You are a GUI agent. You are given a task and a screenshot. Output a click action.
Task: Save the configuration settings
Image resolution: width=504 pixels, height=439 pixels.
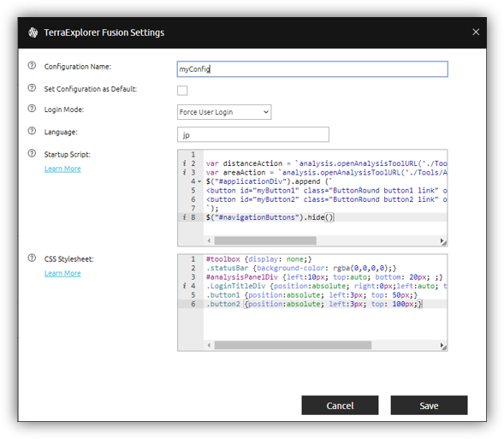(429, 406)
